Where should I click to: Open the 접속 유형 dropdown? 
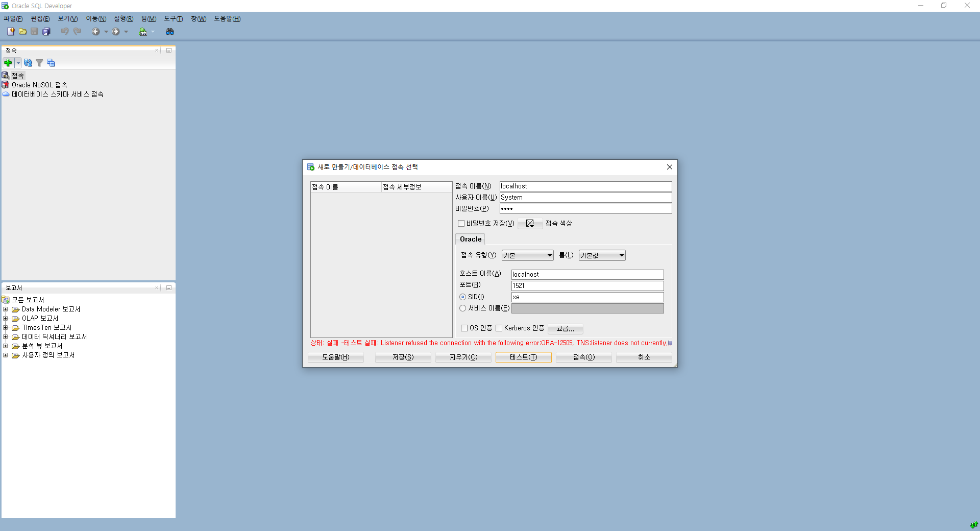coord(527,255)
